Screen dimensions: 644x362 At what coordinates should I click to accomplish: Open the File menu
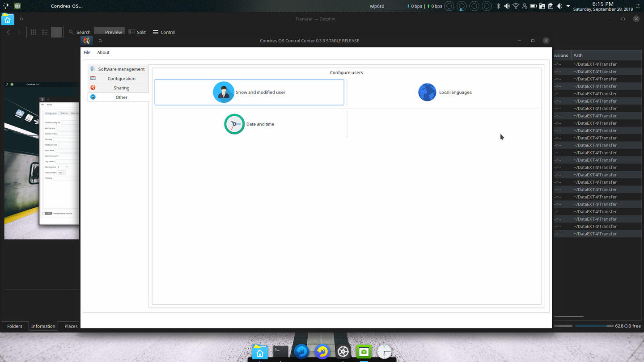87,52
